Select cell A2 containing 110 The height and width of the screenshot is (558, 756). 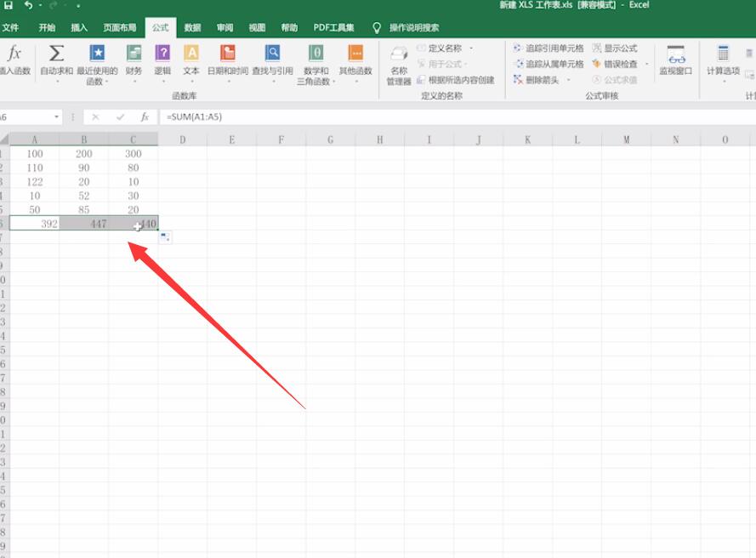click(x=34, y=168)
